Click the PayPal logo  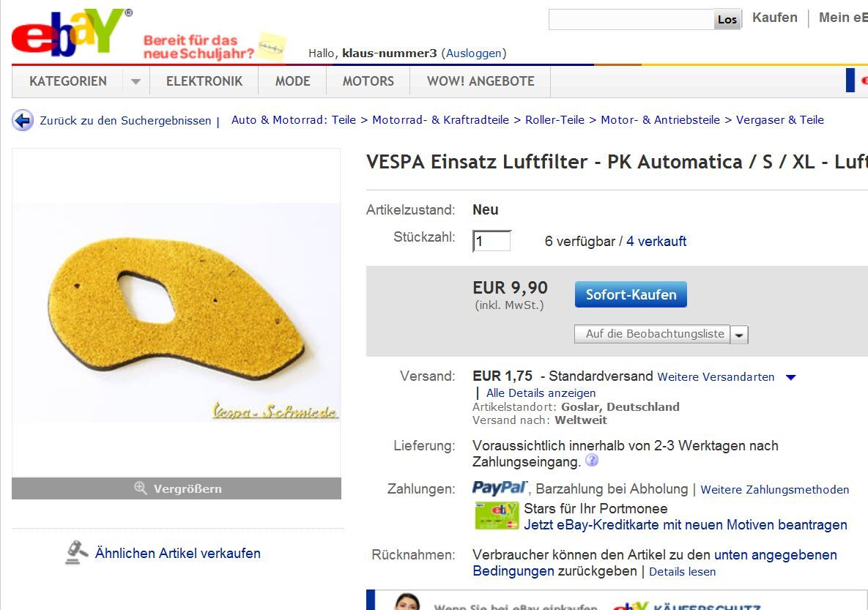500,488
